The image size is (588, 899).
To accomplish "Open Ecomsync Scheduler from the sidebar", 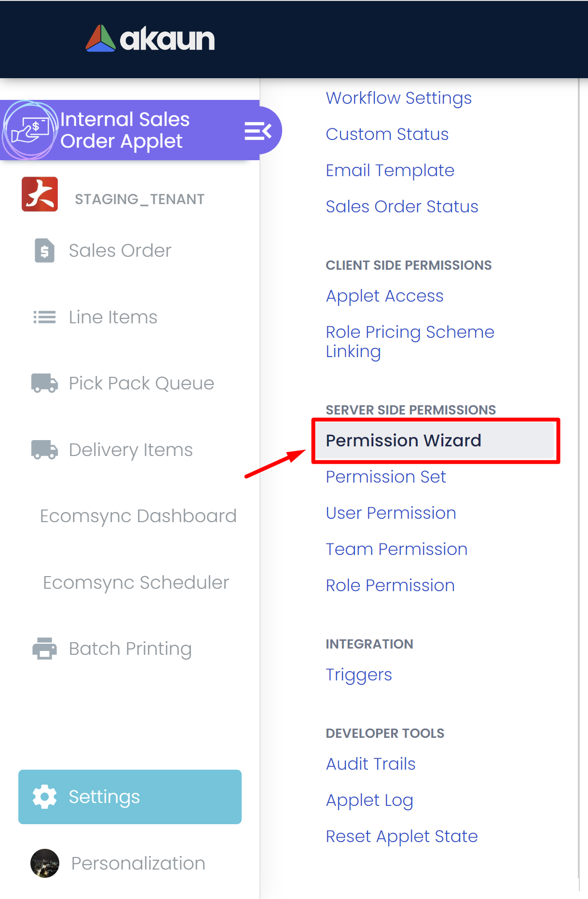I will point(136,582).
